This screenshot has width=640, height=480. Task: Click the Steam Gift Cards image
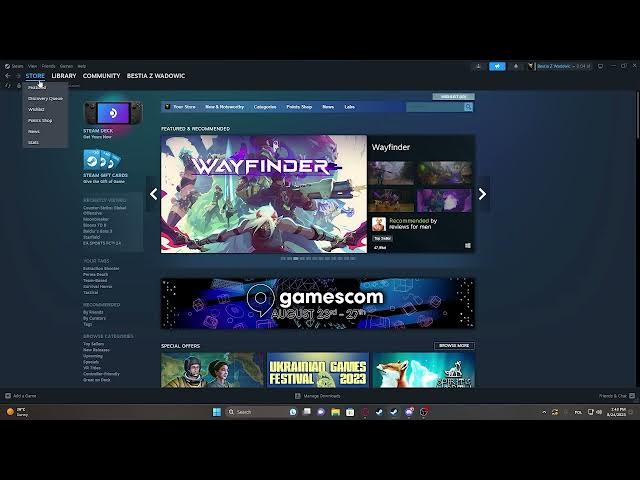coord(102,159)
